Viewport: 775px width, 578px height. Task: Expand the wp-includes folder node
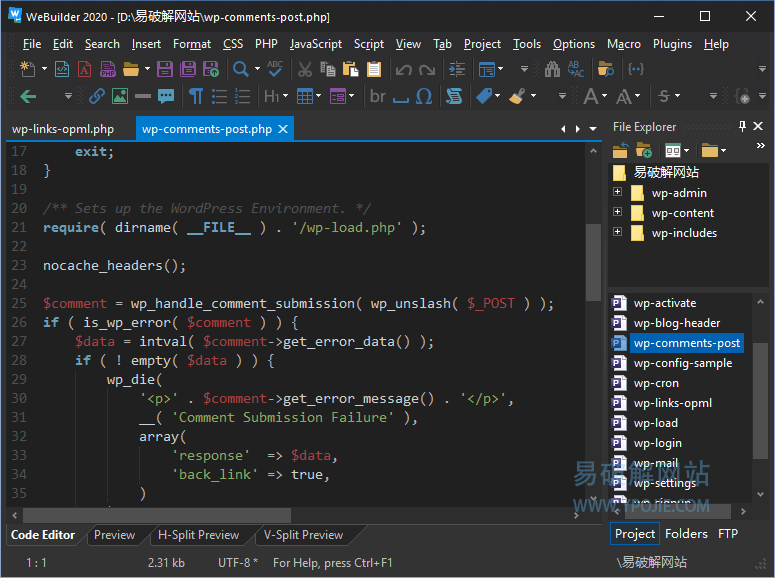617,233
